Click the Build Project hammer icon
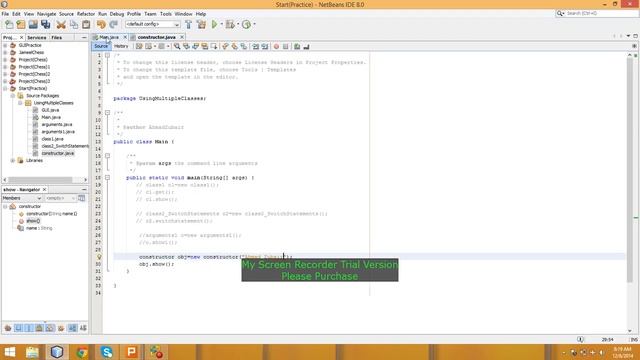 point(189,24)
